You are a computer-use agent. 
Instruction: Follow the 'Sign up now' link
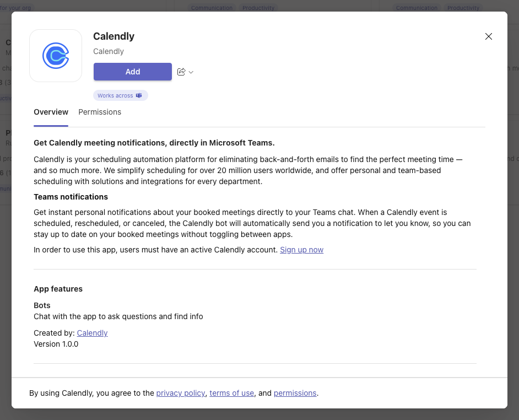pyautogui.click(x=301, y=250)
